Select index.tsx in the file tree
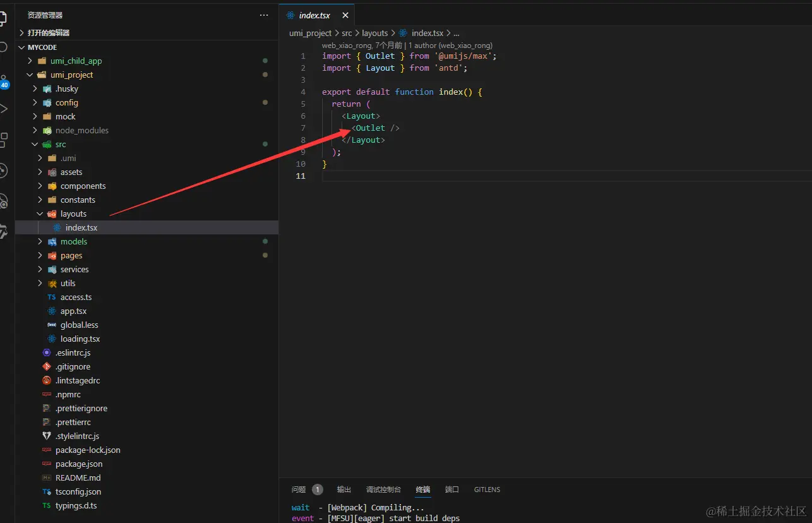Screen dimensions: 812x523 click(146, 228)
